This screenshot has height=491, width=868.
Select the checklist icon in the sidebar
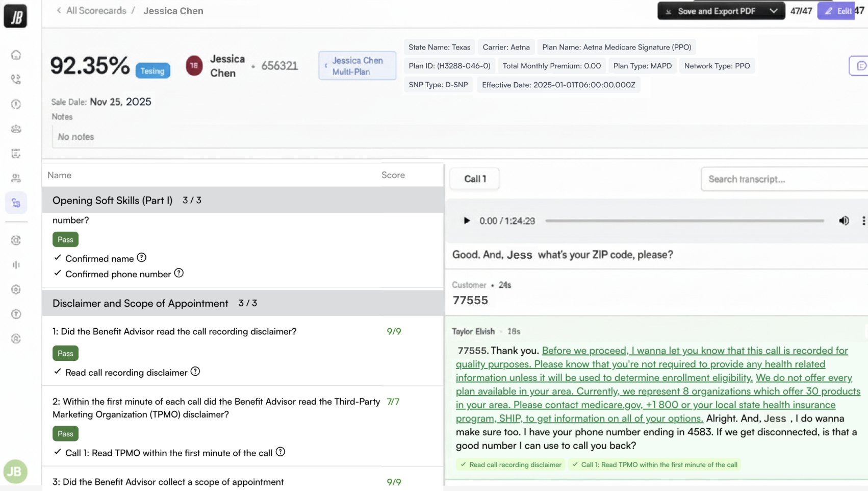pos(16,153)
